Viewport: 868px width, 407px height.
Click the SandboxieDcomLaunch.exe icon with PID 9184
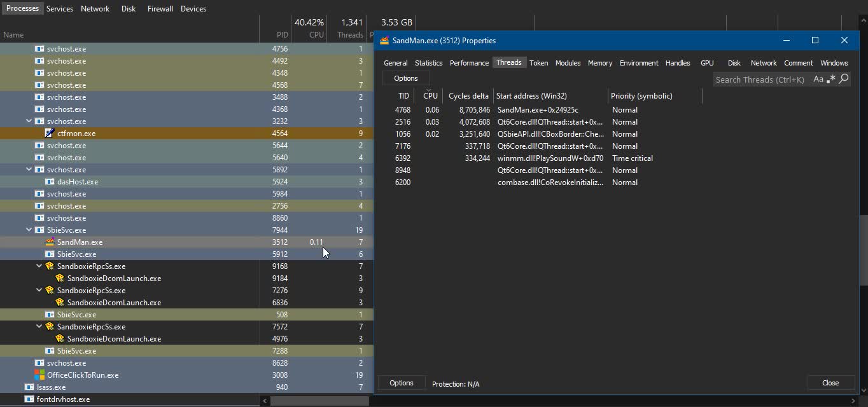[x=60, y=279]
